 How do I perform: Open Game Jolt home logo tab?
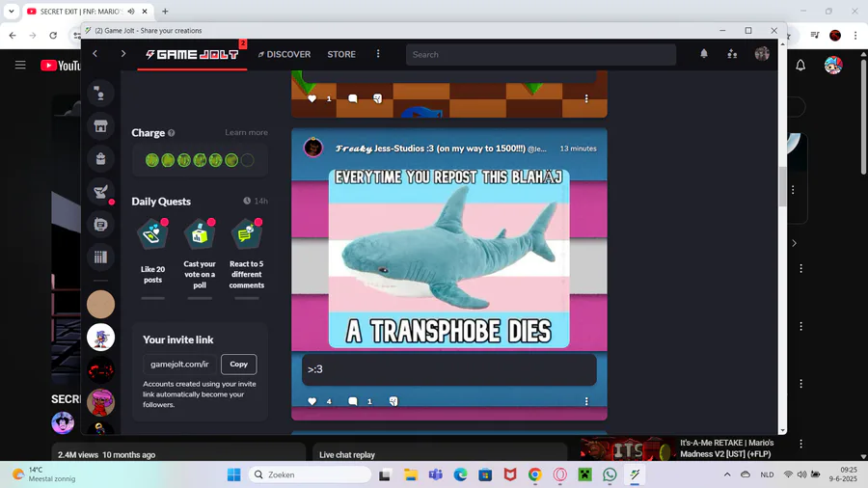192,54
